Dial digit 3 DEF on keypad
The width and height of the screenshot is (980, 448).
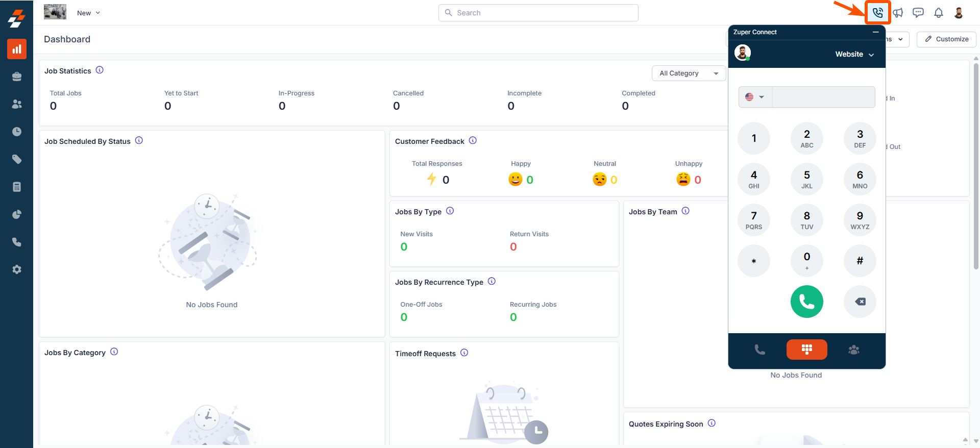(x=860, y=138)
